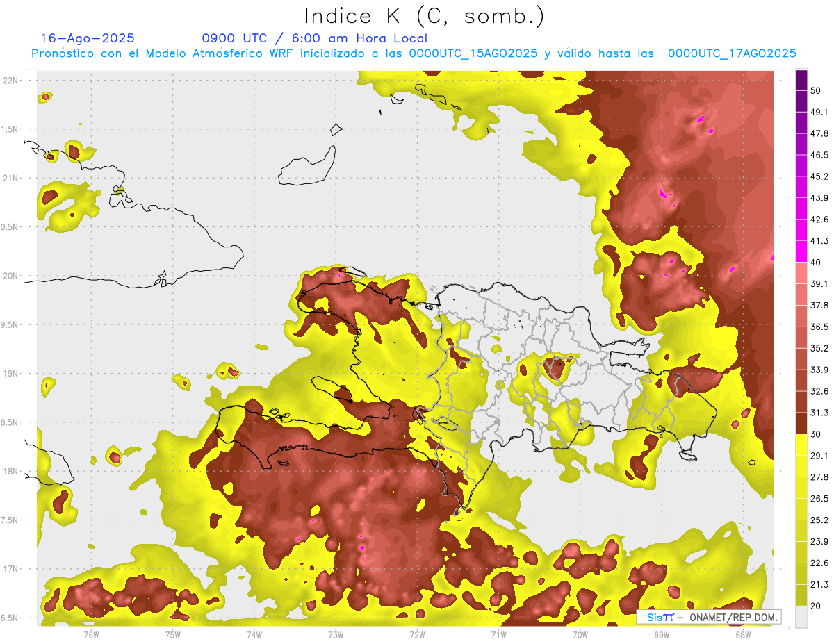Click the '75W' longitude label
834x644 pixels.
pos(172,634)
